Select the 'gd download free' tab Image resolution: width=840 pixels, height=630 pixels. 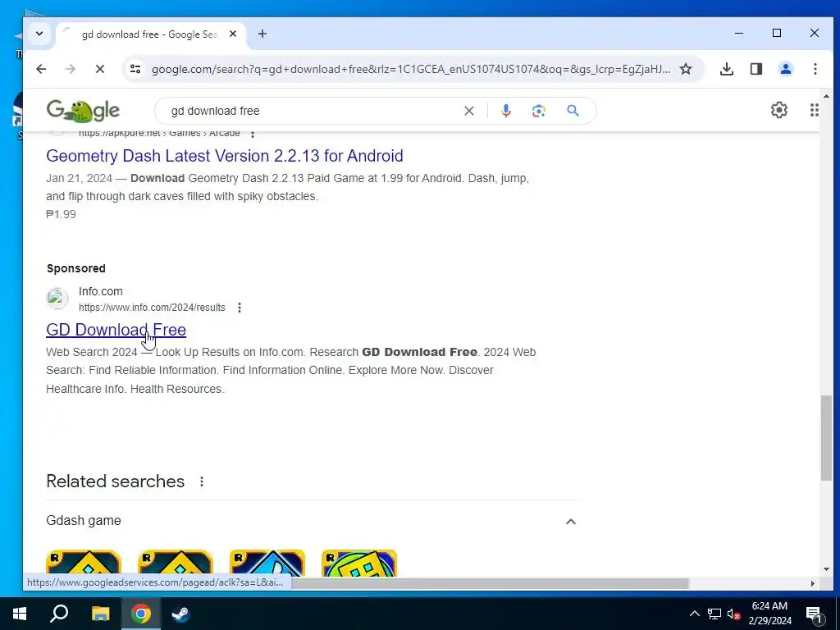coord(149,34)
